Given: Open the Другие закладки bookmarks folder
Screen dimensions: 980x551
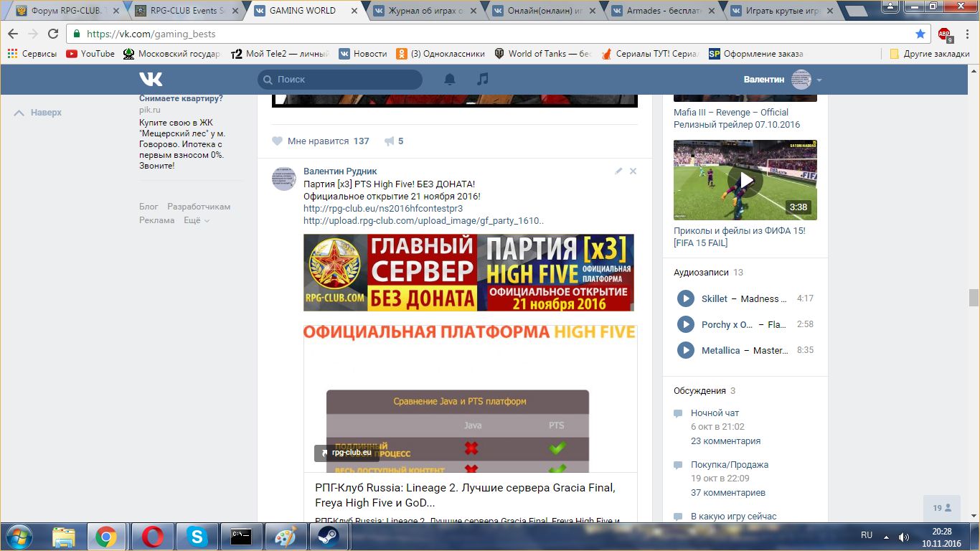Looking at the screenshot, I should pyautogui.click(x=930, y=54).
